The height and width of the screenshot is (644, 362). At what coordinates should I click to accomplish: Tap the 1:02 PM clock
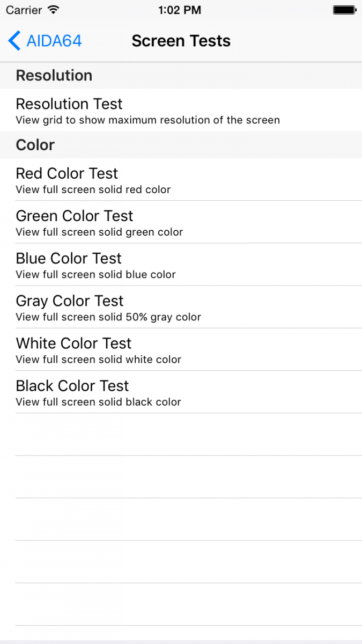180,10
